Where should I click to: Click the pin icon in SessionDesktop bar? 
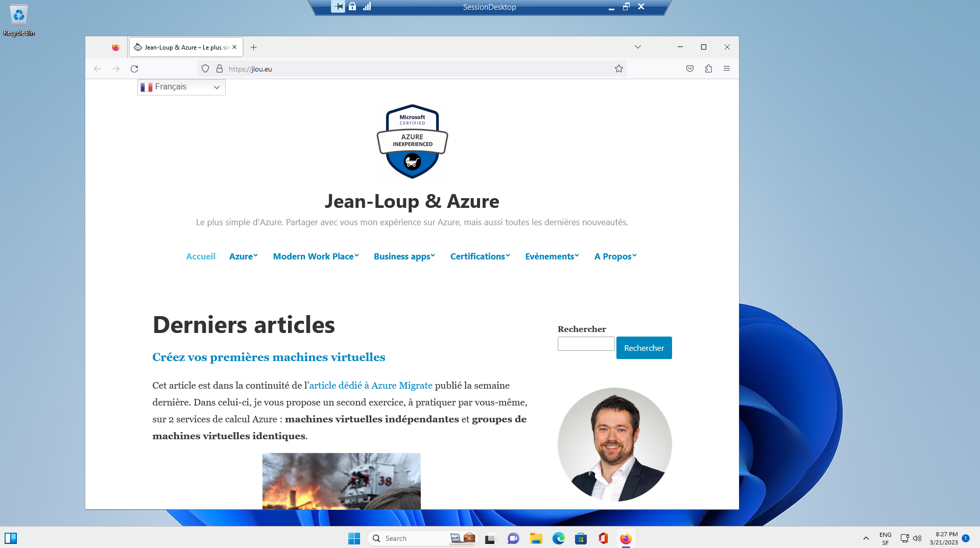[338, 7]
